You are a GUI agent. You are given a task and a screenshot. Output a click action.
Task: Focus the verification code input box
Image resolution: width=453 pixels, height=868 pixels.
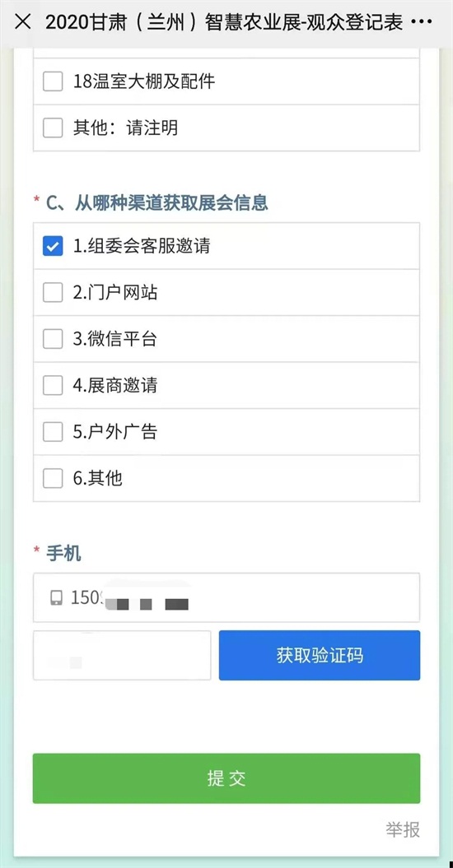pyautogui.click(x=122, y=656)
